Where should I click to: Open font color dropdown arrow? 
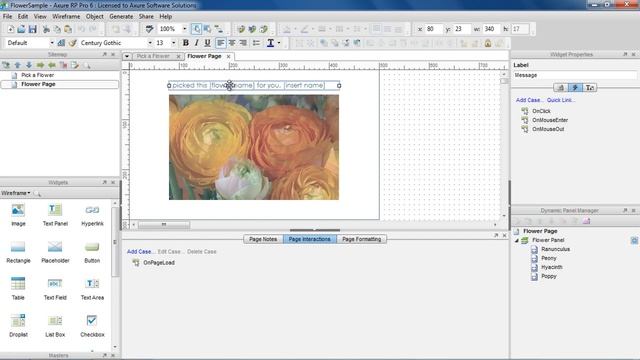[279, 43]
